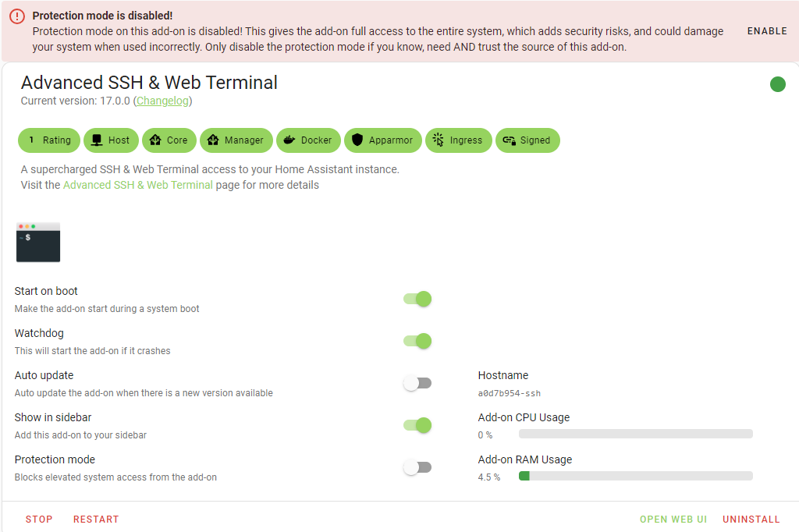This screenshot has width=799, height=532.
Task: Click the Apparmor shield chip
Action: tap(382, 140)
